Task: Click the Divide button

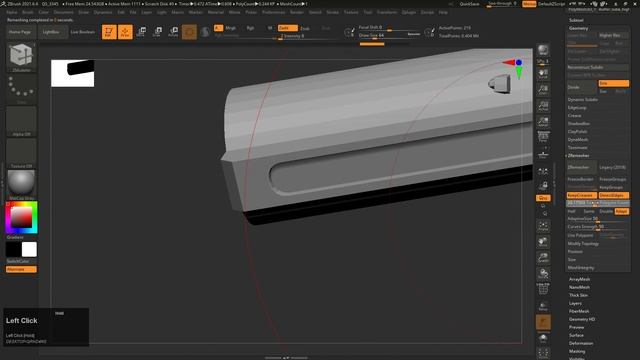Action: (x=581, y=87)
